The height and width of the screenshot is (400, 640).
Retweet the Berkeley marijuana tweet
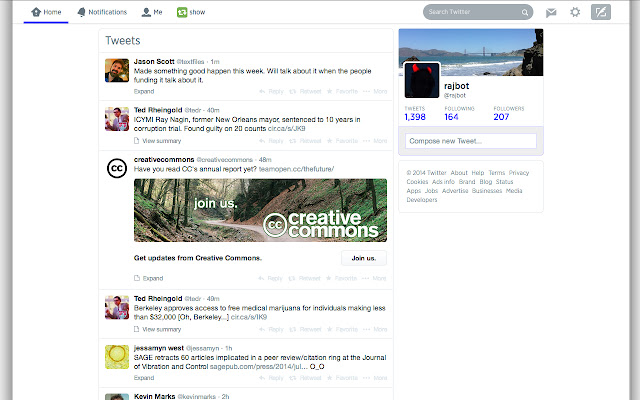coord(305,329)
